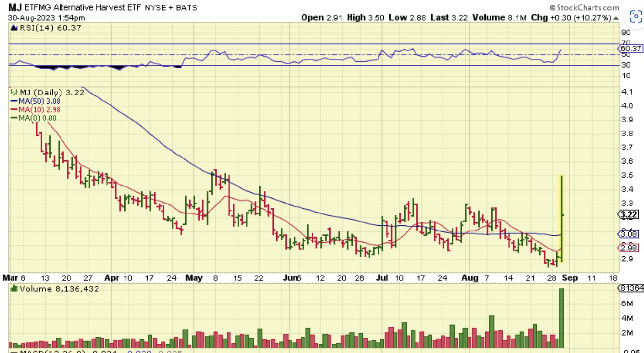Click the RSI(14) mountain indicator icon
Viewport: 644px width, 353px height.
point(14,28)
